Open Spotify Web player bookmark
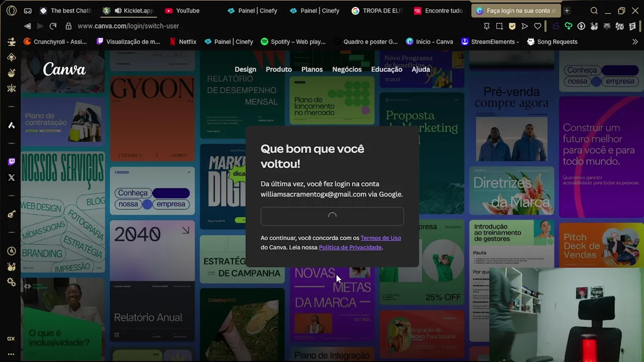The width and height of the screenshot is (644, 362). coord(293,42)
